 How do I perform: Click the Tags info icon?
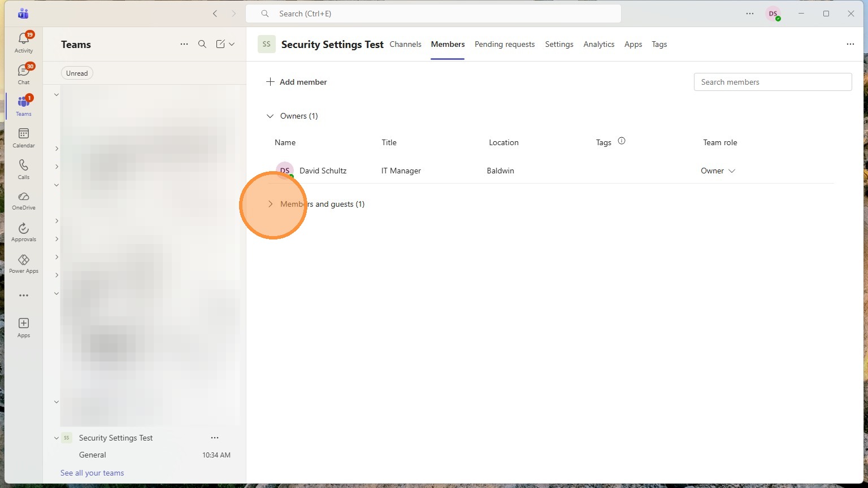[622, 141]
